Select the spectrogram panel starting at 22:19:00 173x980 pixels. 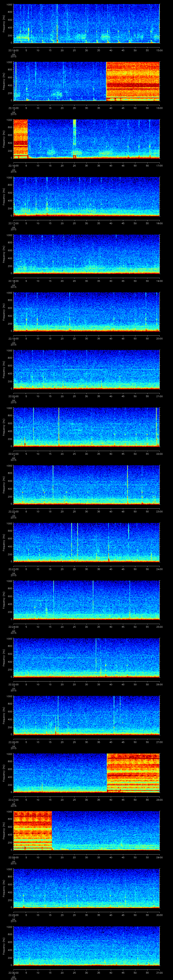(87, 312)
